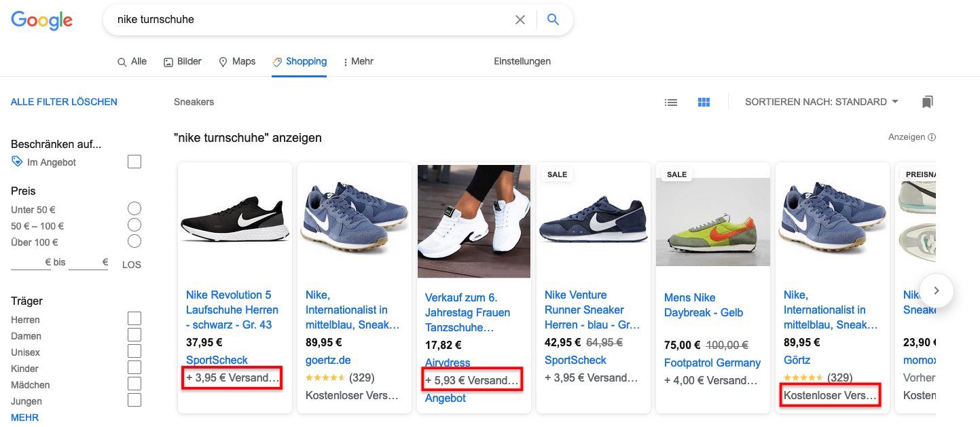Check the Jungen filter

tap(134, 400)
